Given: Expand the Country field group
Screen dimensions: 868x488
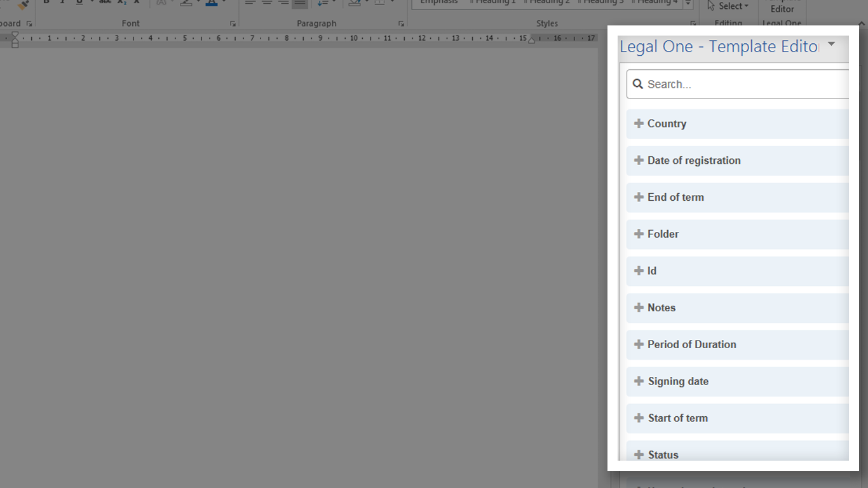Looking at the screenshot, I should 738,124.
